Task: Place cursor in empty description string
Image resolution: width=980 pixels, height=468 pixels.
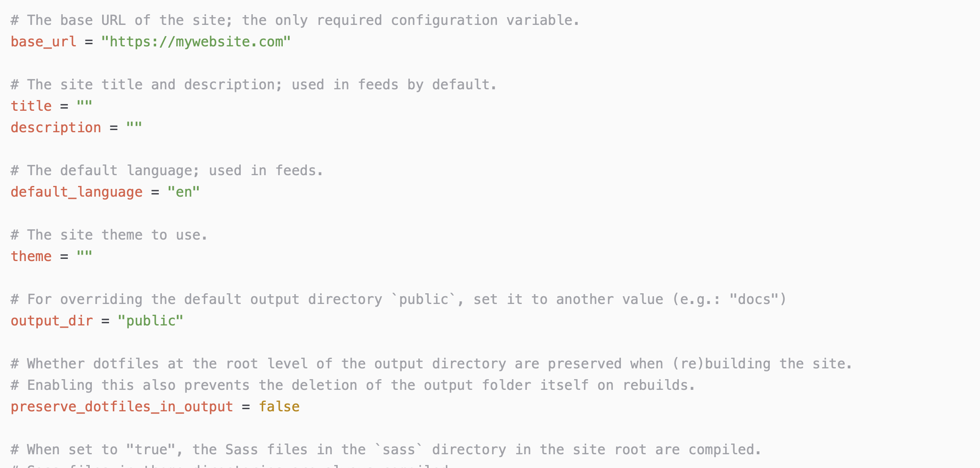Action: tap(134, 128)
